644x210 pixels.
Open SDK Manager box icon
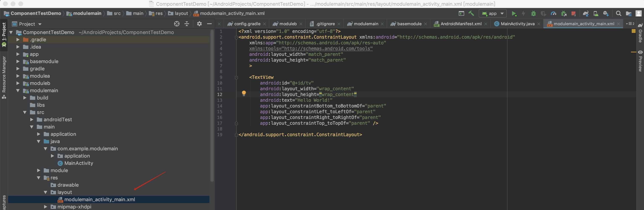coord(606,13)
